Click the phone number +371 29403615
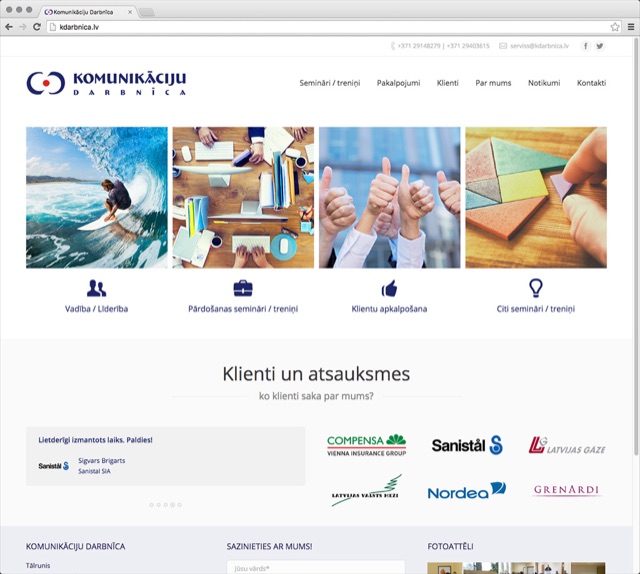The height and width of the screenshot is (574, 640). pyautogui.click(x=468, y=46)
